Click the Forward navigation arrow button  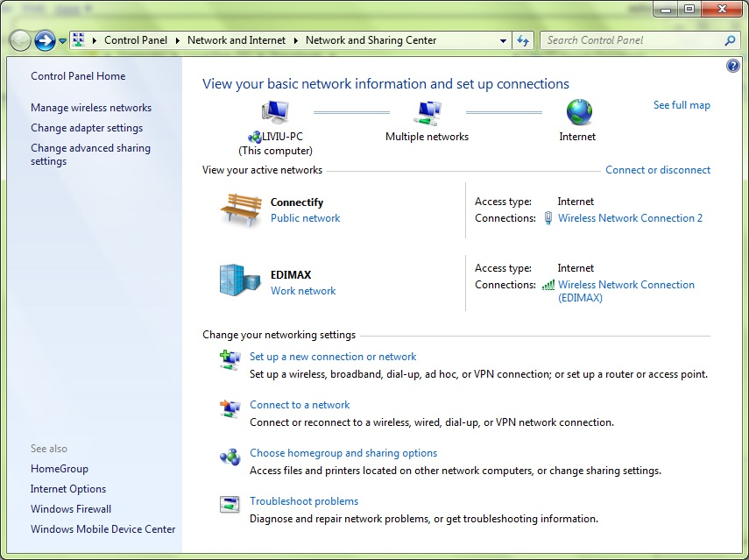pyautogui.click(x=45, y=40)
